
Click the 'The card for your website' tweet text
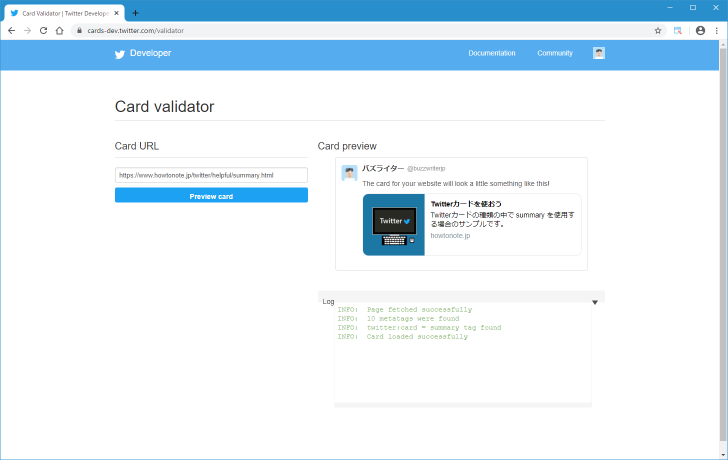[x=455, y=184]
